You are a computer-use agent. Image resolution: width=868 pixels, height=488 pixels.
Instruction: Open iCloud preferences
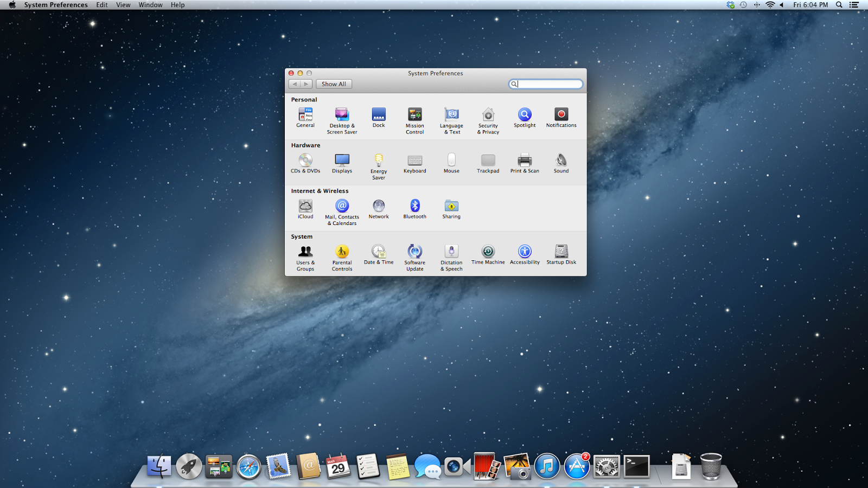point(305,207)
